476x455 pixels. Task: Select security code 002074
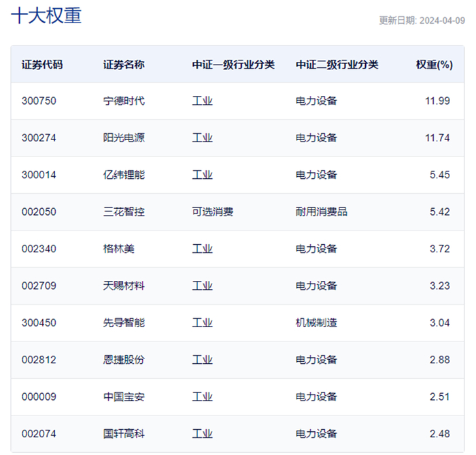click(39, 434)
